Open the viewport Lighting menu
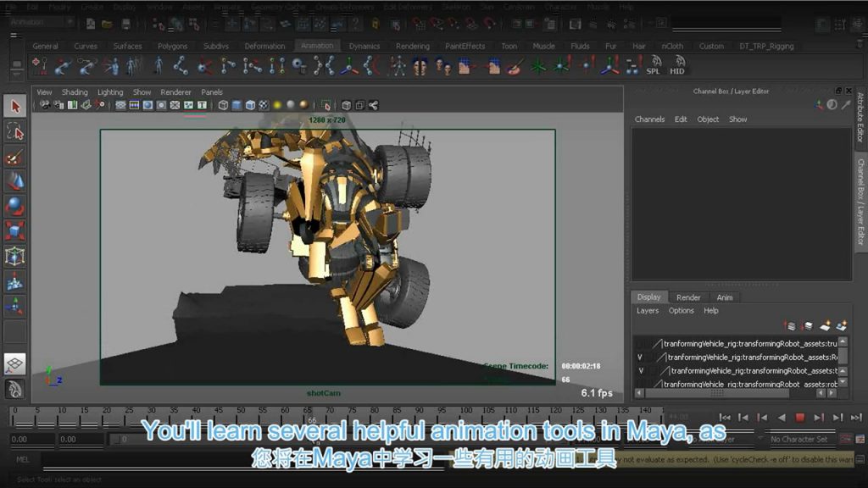The width and height of the screenshot is (868, 488). (110, 92)
